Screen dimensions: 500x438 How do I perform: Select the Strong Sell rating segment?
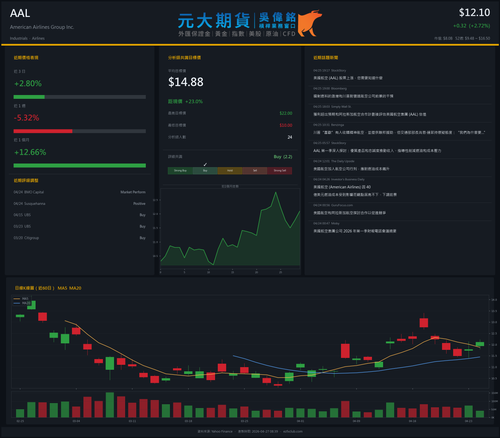click(x=280, y=171)
